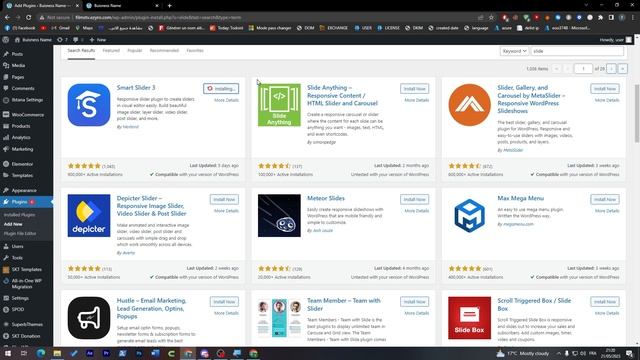Go back in browser history

7,18
